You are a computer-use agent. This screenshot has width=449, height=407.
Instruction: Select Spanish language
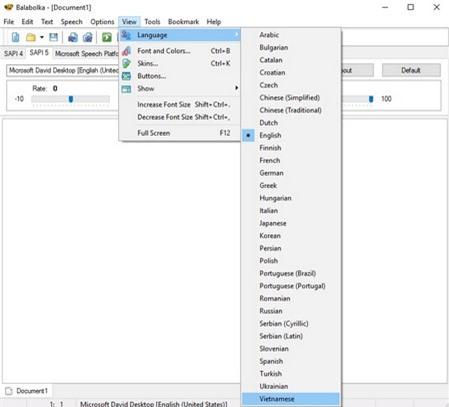[x=290, y=361]
